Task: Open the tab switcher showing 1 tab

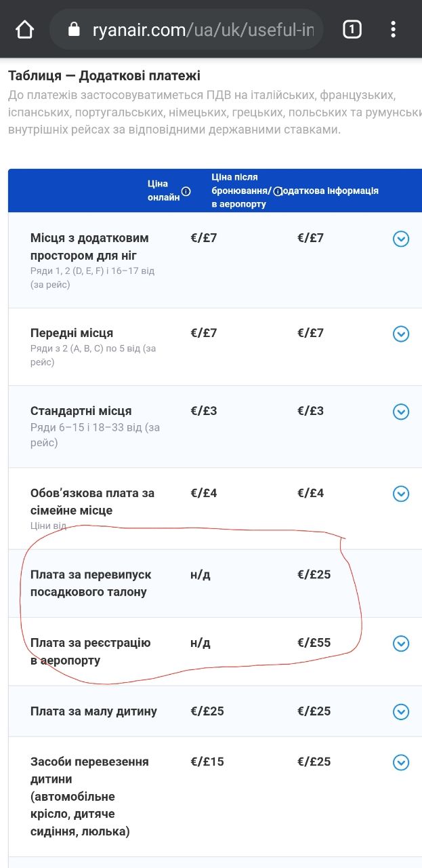Action: [352, 29]
